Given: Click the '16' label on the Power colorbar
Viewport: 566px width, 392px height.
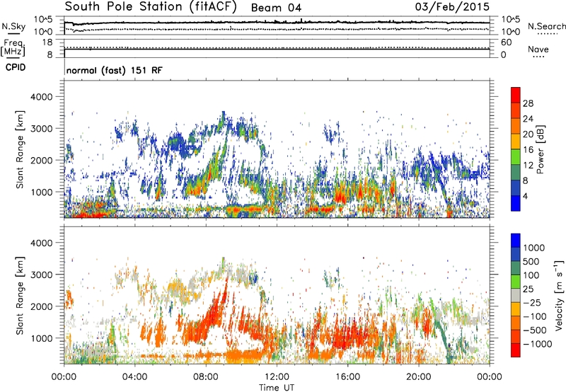Looking at the screenshot, I should tap(528, 150).
